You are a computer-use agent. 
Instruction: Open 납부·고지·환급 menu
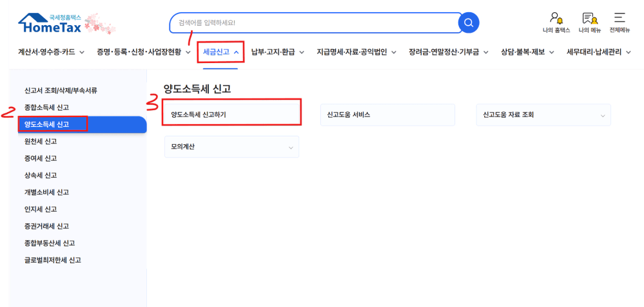(x=277, y=52)
